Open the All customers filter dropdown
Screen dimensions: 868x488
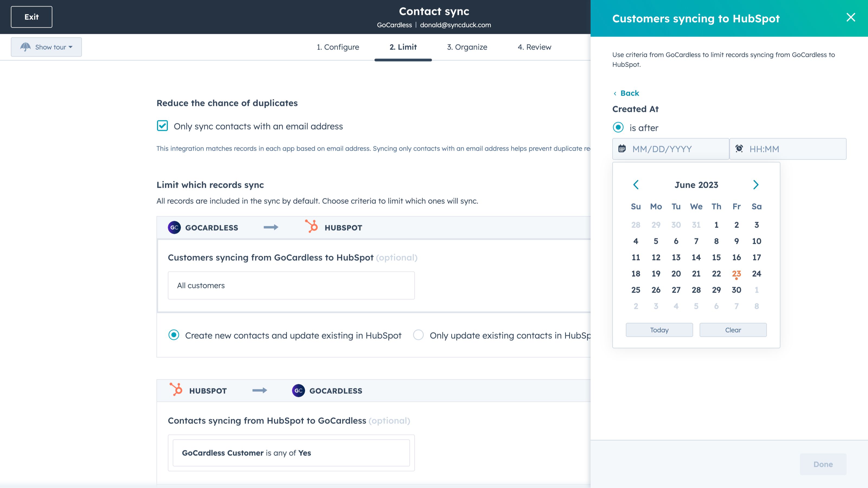pos(291,285)
